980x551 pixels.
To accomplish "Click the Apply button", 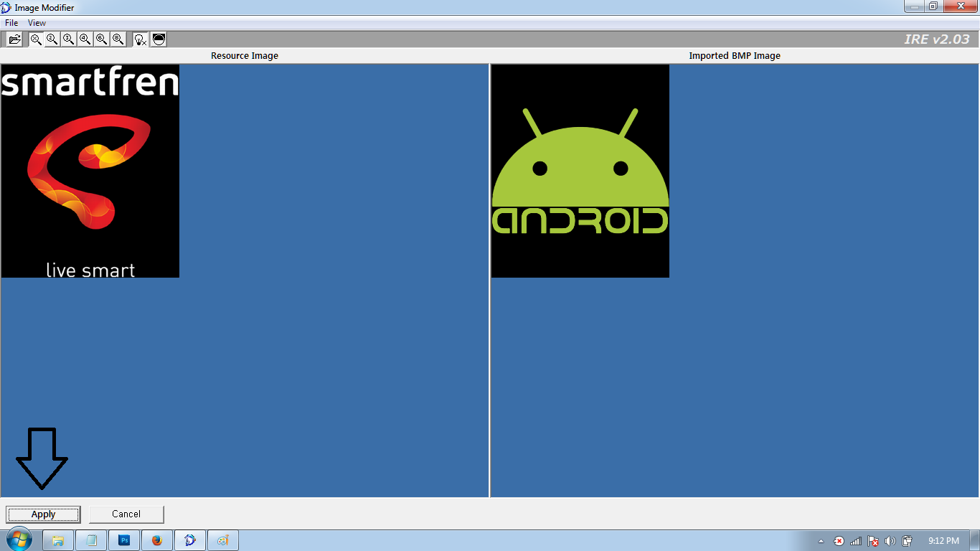I will click(x=44, y=514).
